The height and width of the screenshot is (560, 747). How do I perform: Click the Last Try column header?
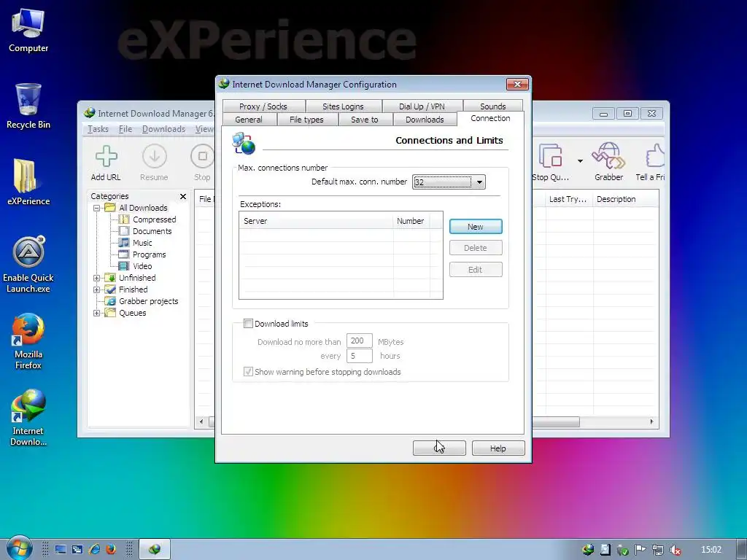click(x=568, y=199)
